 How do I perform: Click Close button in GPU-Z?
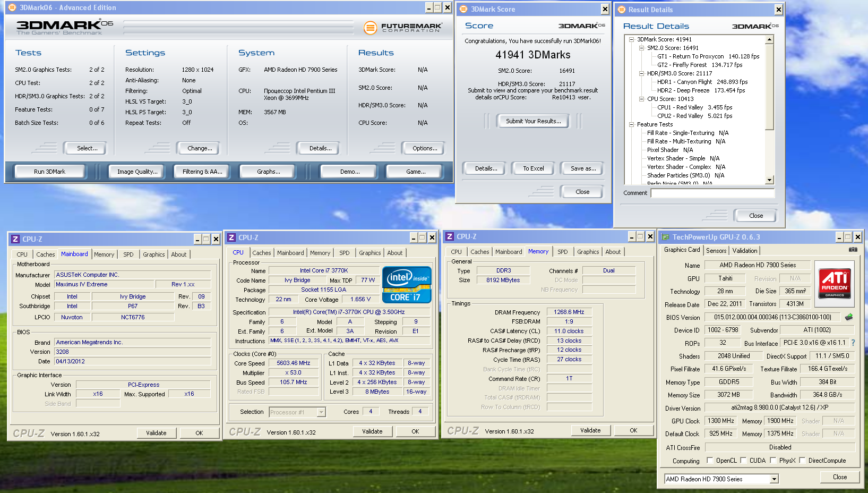point(840,477)
